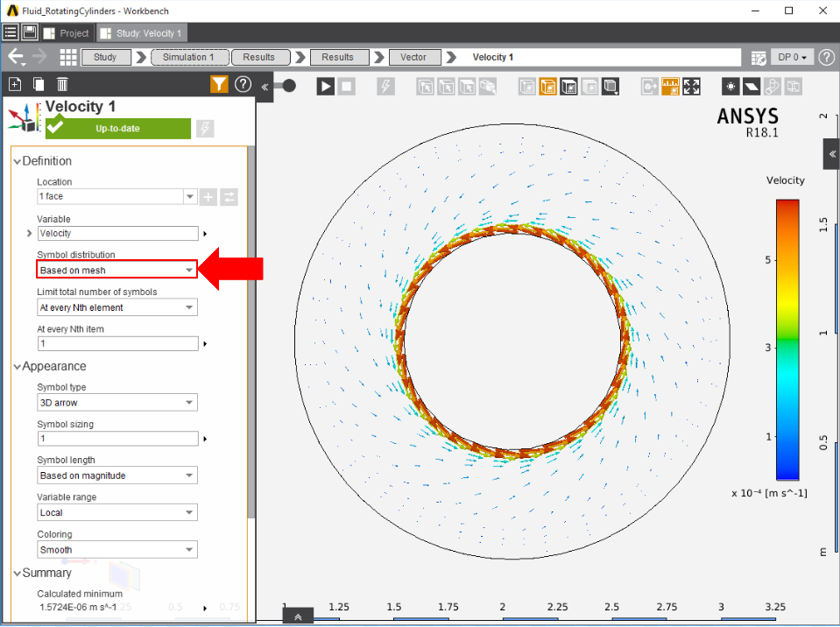
Task: Toggle the lighting sun icon
Action: click(731, 86)
